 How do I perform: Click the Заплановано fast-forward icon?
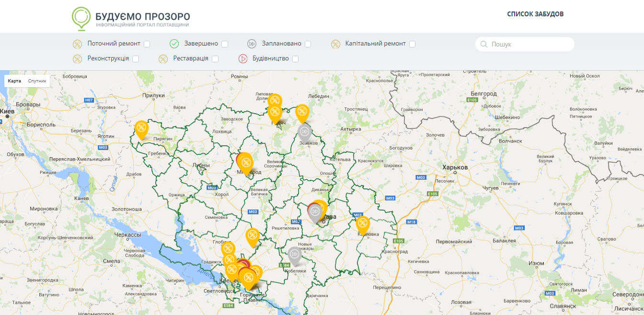(252, 44)
